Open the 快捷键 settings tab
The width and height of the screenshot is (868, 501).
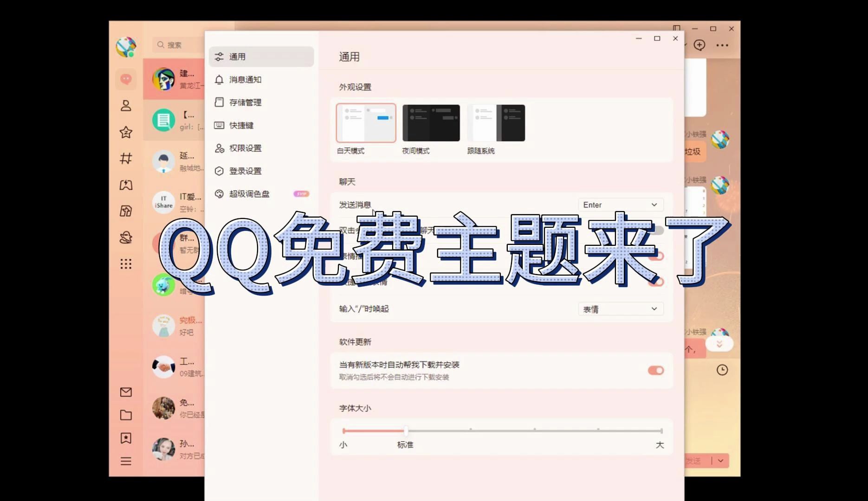(261, 125)
